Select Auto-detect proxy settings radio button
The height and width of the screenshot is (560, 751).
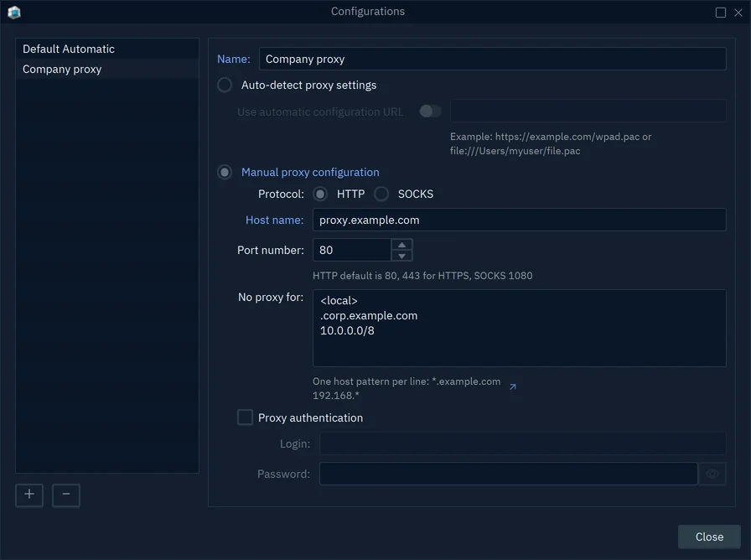click(225, 86)
